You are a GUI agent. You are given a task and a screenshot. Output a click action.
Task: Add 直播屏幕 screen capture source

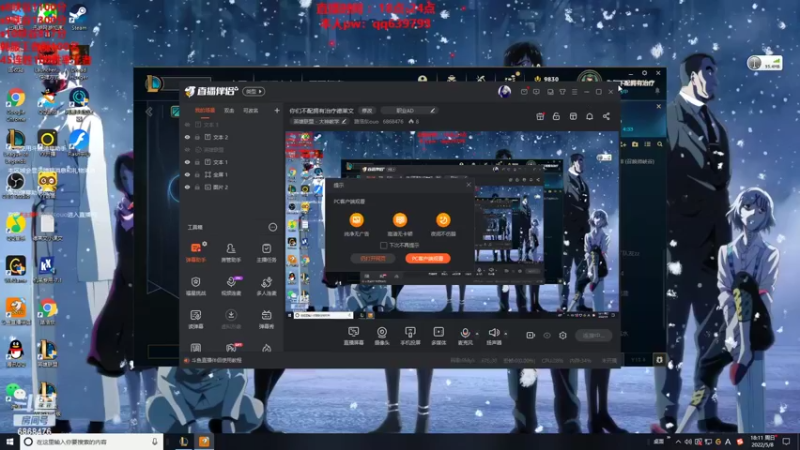click(x=354, y=336)
